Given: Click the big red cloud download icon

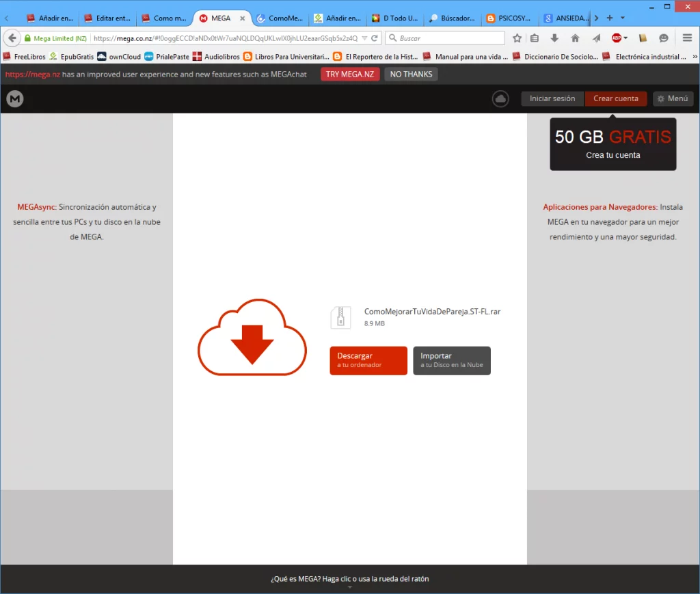Looking at the screenshot, I should tap(252, 337).
